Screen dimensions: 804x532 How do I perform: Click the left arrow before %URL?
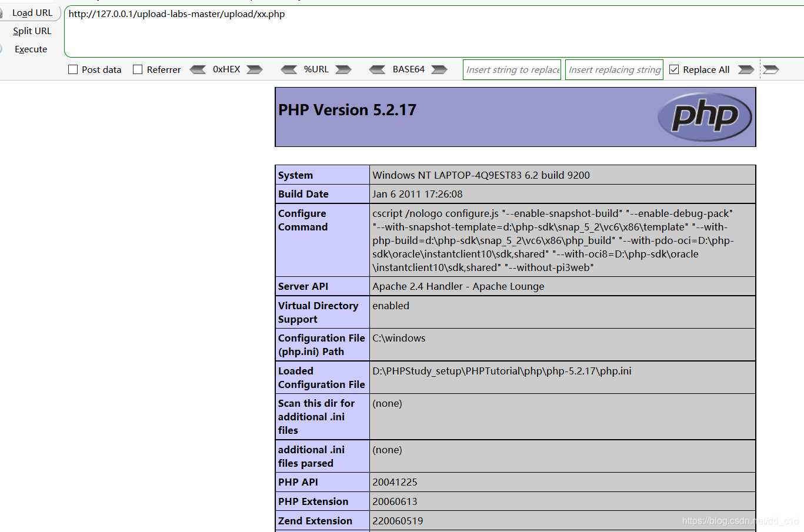(289, 69)
